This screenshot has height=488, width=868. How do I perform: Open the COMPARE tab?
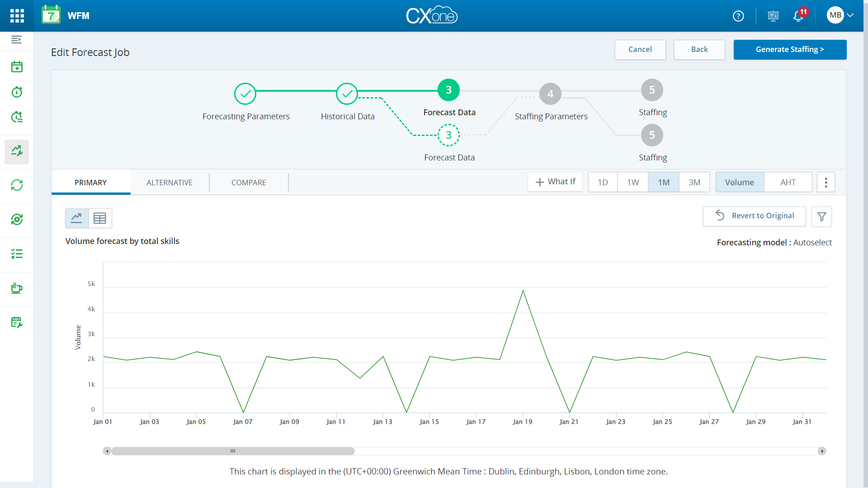(x=249, y=183)
